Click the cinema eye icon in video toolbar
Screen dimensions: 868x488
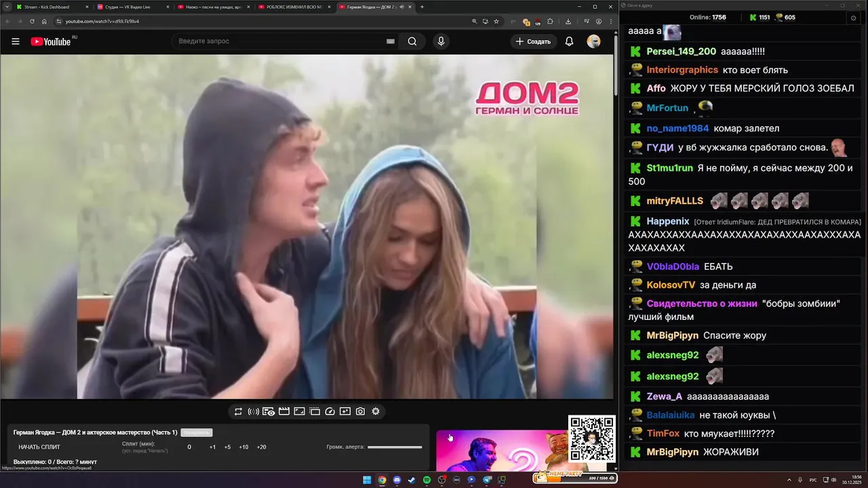(269, 411)
